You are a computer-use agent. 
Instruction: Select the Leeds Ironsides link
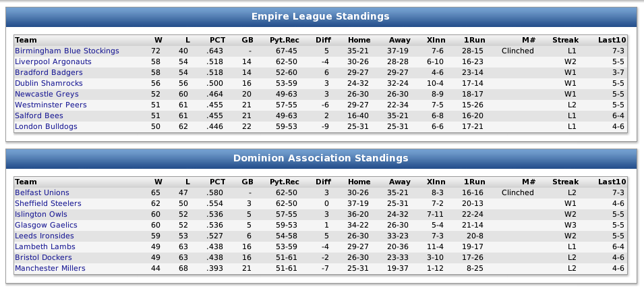point(45,236)
